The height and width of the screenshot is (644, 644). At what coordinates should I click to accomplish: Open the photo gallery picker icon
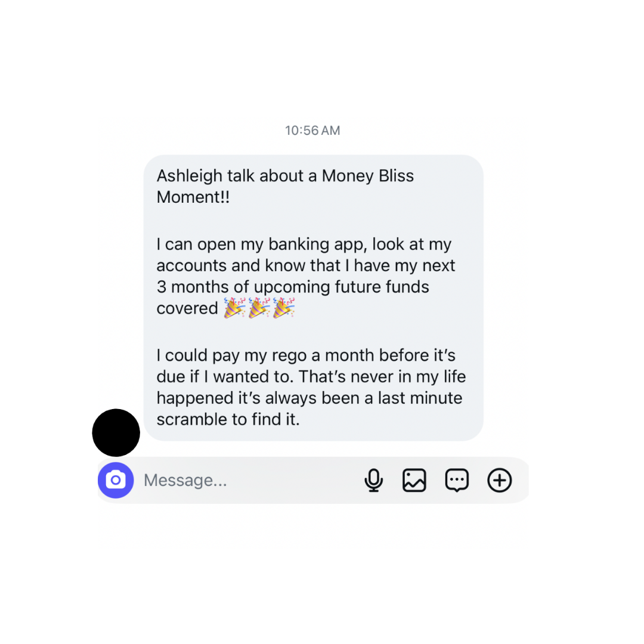point(414,480)
